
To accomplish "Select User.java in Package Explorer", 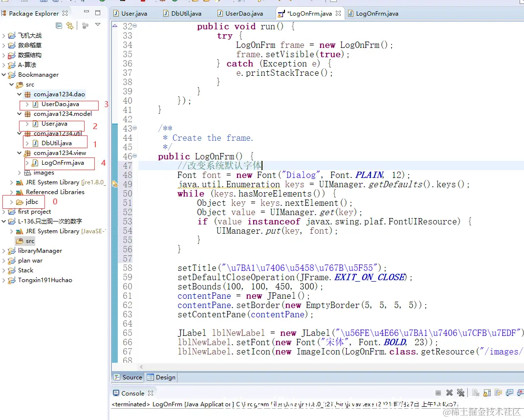I will (x=54, y=124).
